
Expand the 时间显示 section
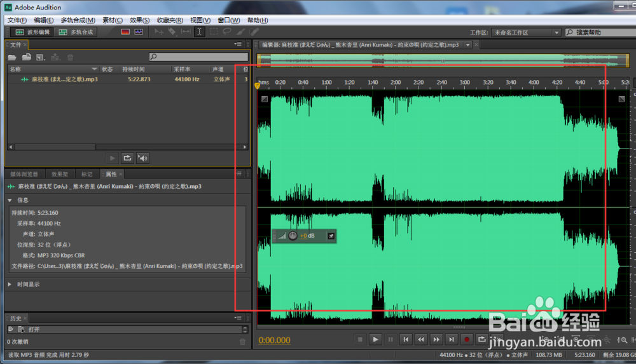tap(10, 285)
